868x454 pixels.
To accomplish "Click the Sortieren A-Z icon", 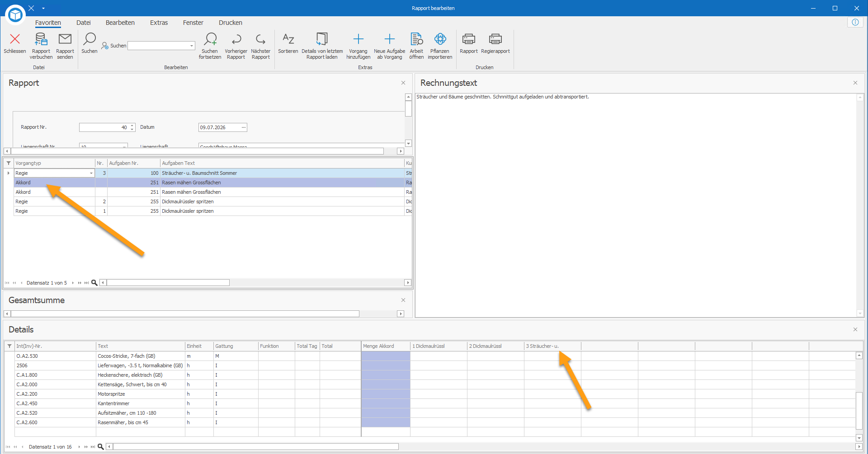I will [x=288, y=39].
